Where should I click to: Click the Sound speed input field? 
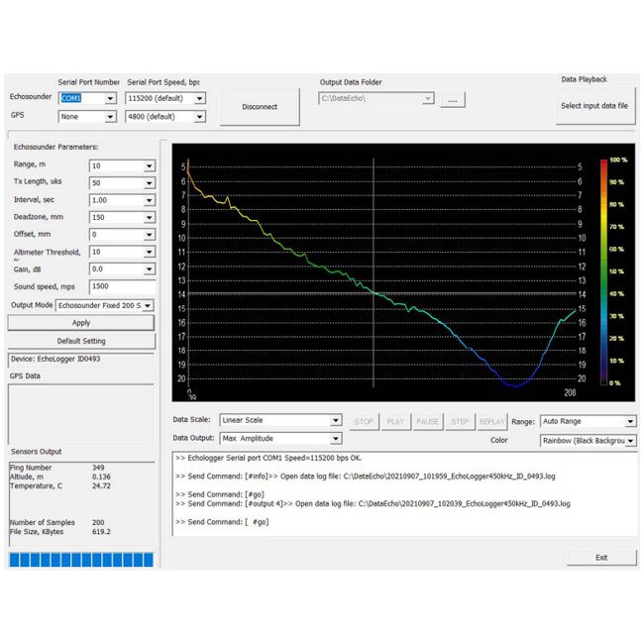[x=122, y=286]
